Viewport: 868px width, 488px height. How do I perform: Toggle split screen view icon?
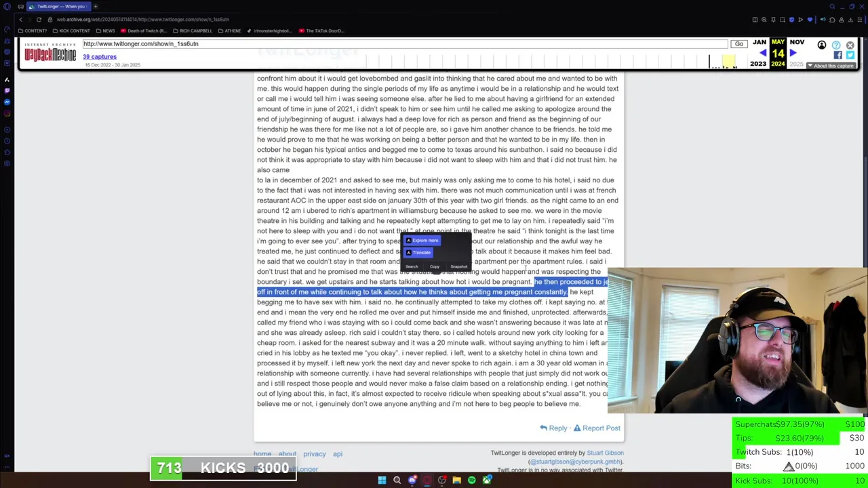[x=755, y=20]
